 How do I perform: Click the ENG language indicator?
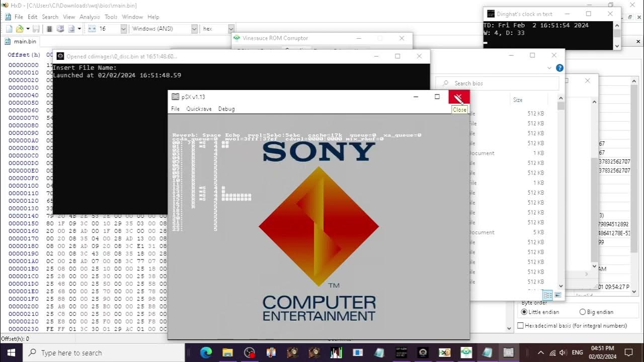(x=578, y=353)
